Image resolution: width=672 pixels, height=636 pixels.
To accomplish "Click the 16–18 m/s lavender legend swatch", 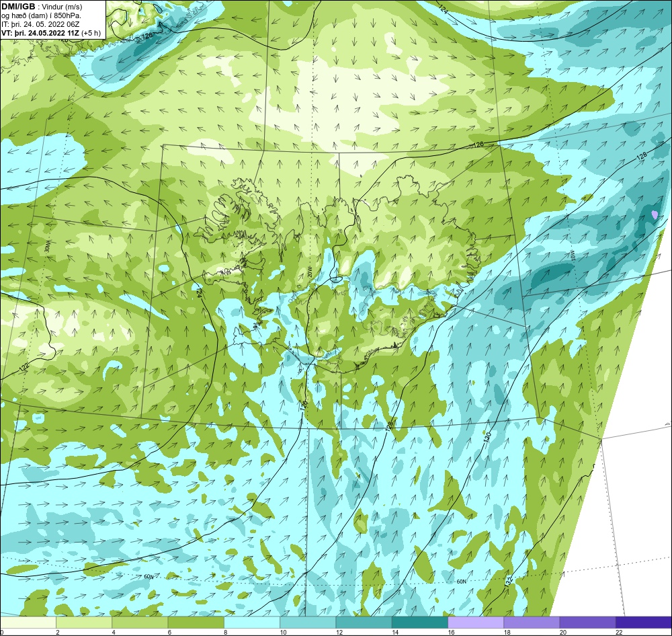I will (476, 622).
